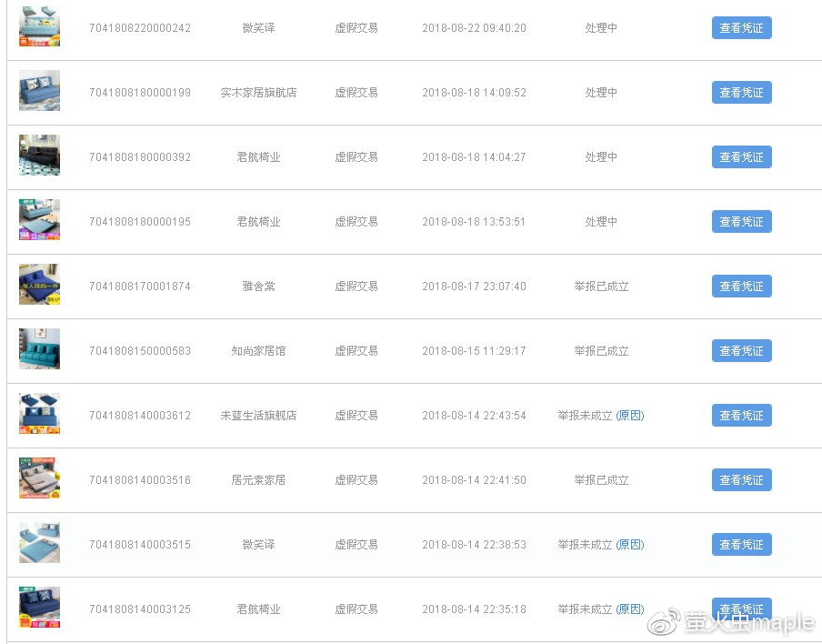Click timestamp 2018-08-22 09:40:20
Image resolution: width=822 pixels, height=644 pixels.
474,28
